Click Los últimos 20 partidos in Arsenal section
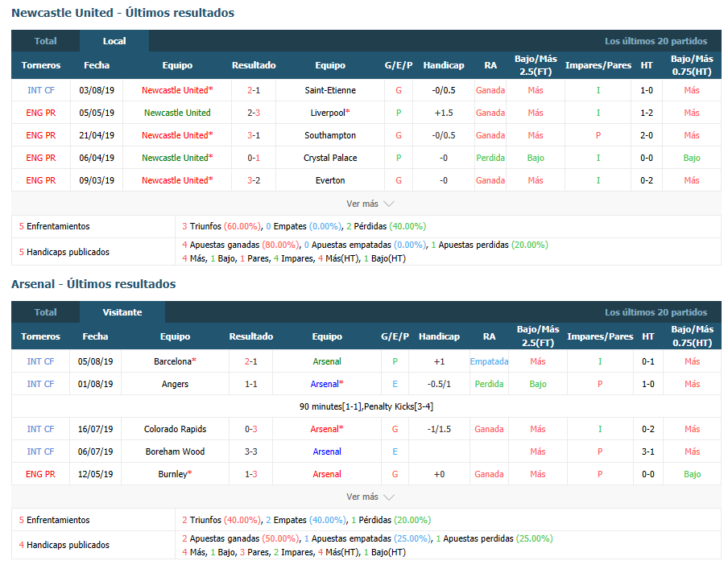The width and height of the screenshot is (728, 569). coord(656,312)
